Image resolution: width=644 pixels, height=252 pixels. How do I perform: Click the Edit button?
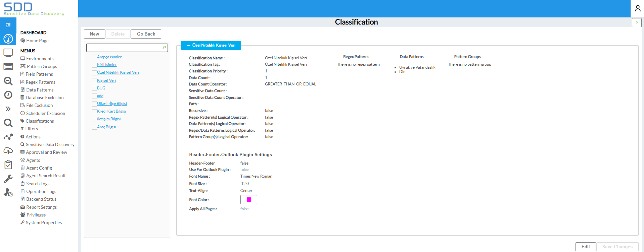[586, 247]
